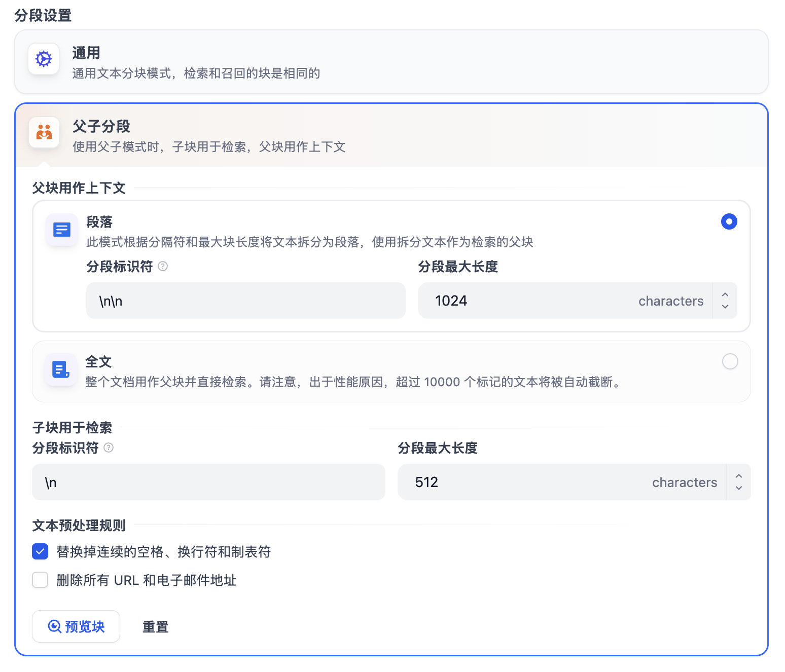Increase child chunk max length with up arrow
This screenshot has height=672, width=785.
(x=739, y=476)
